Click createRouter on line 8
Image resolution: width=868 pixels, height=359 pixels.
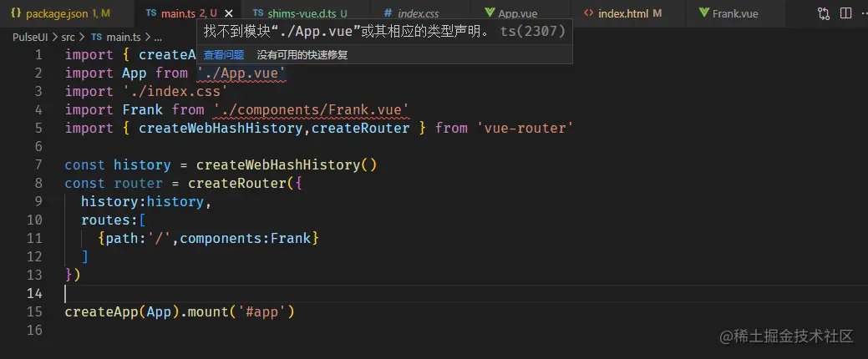(237, 183)
